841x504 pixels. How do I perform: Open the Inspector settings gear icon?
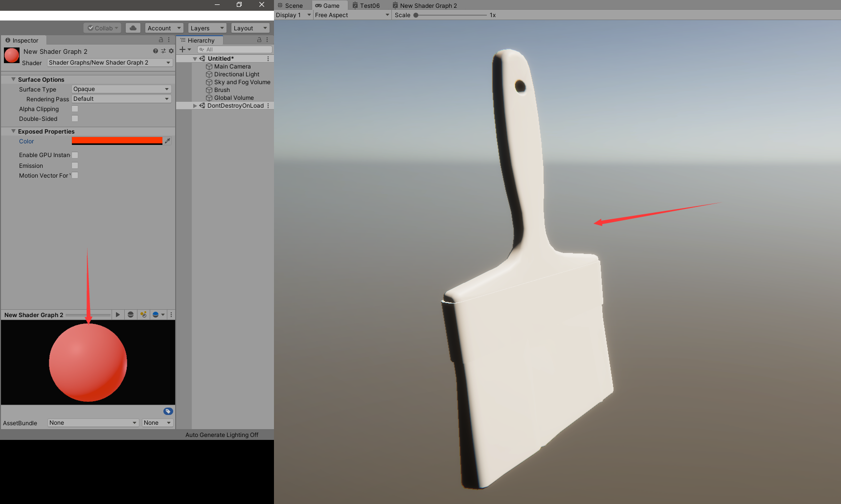(171, 51)
